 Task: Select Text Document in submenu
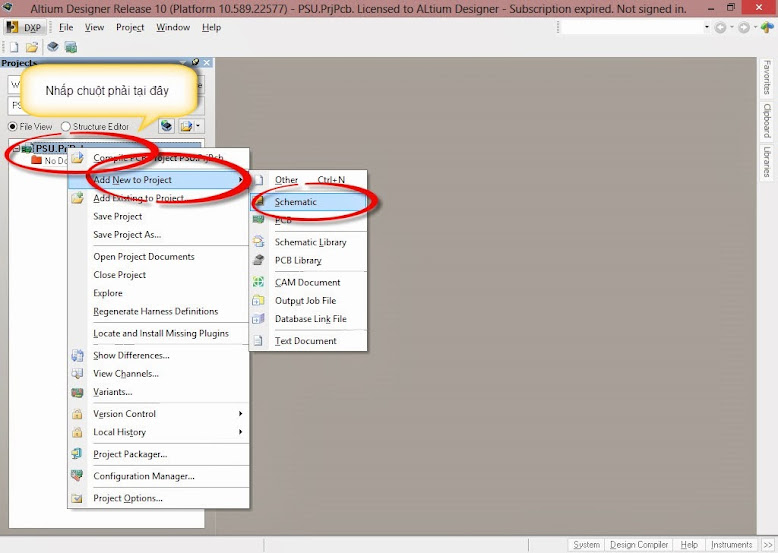click(308, 341)
